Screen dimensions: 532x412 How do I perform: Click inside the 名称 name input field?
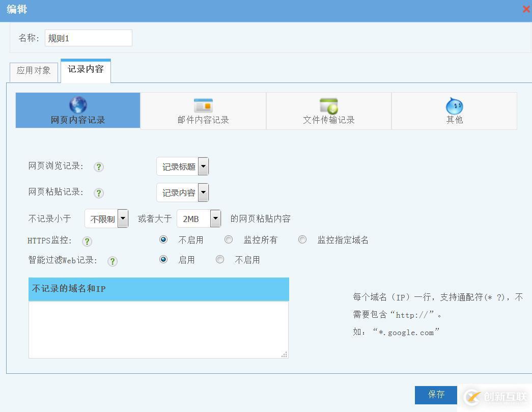pyautogui.click(x=88, y=38)
